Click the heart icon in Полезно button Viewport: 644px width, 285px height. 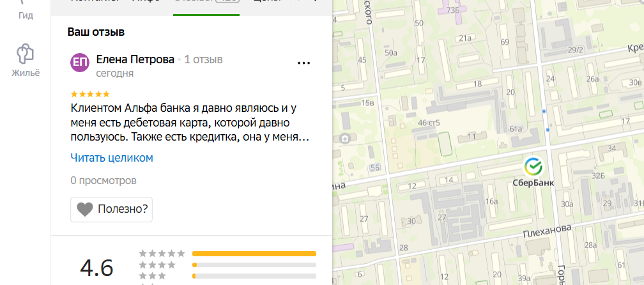[x=85, y=210]
